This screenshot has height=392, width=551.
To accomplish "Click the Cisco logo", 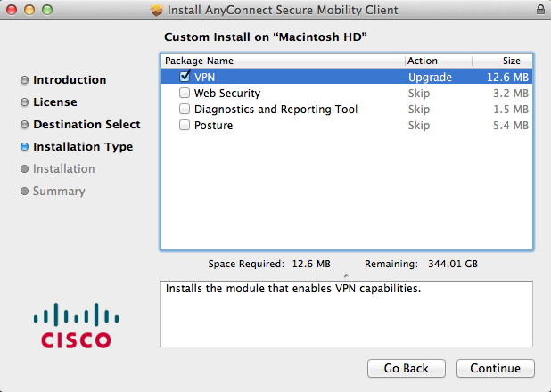I will [77, 325].
